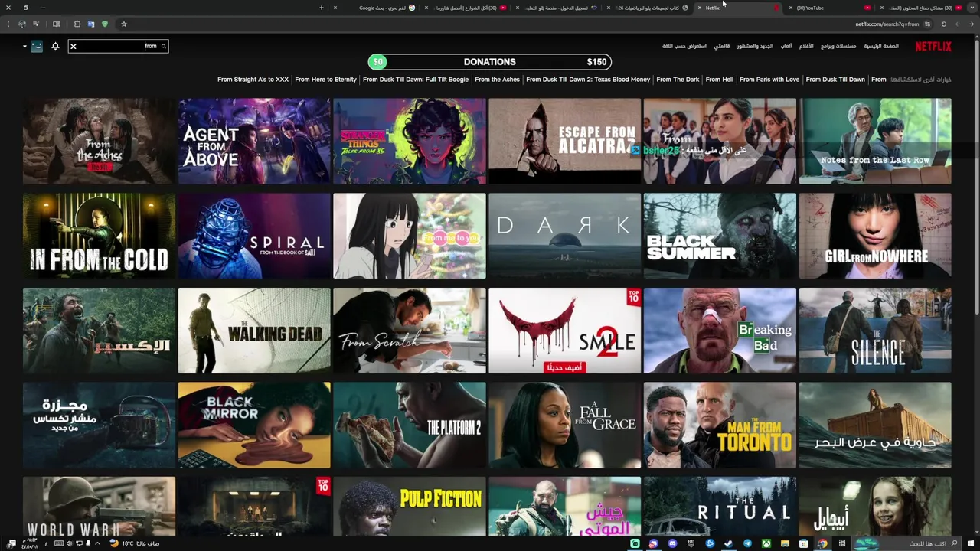Open 'In From the Cold' thumbnail
This screenshot has height=551, width=980.
99,236
